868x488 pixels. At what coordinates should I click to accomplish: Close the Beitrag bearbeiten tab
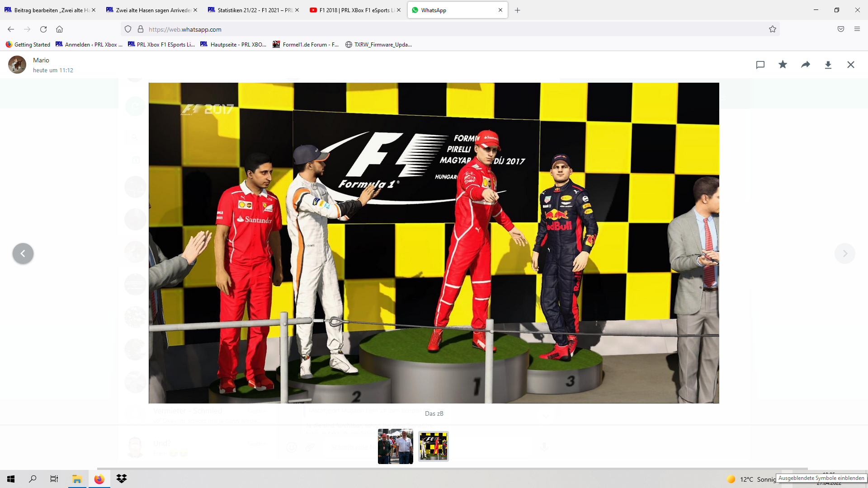point(94,10)
